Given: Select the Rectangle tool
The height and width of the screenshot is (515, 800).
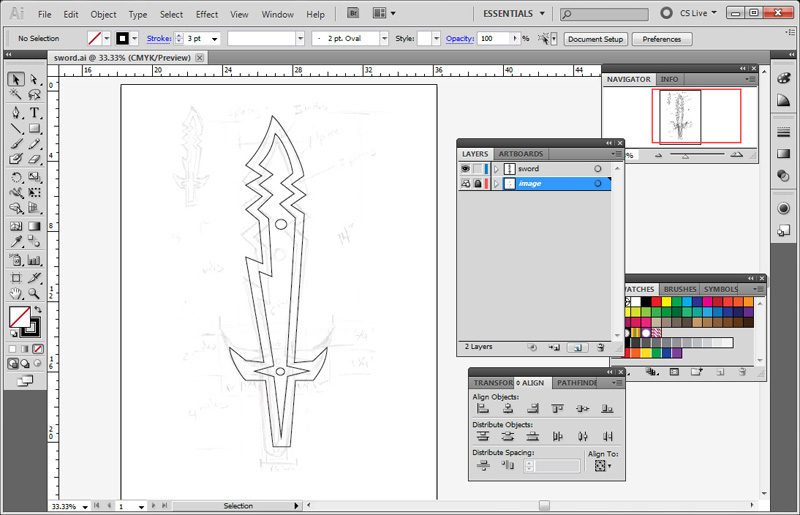Looking at the screenshot, I should coord(34,128).
